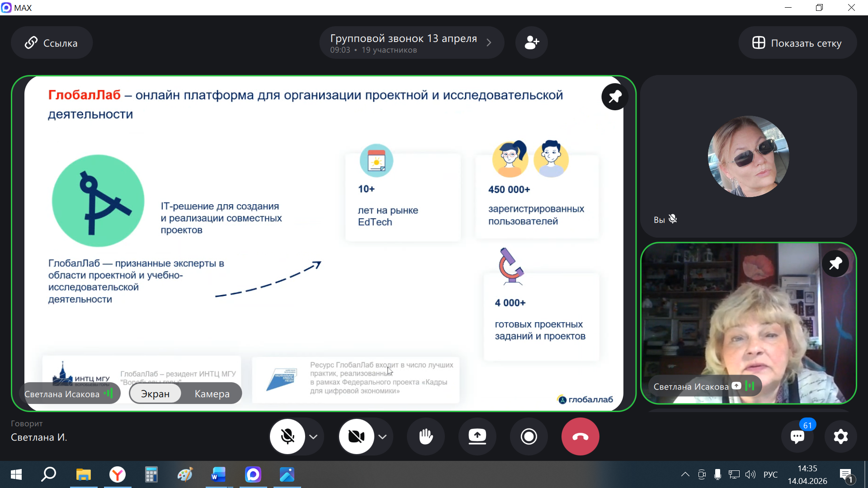Open Calculator from the taskbar
This screenshot has width=868, height=488.
(x=151, y=474)
